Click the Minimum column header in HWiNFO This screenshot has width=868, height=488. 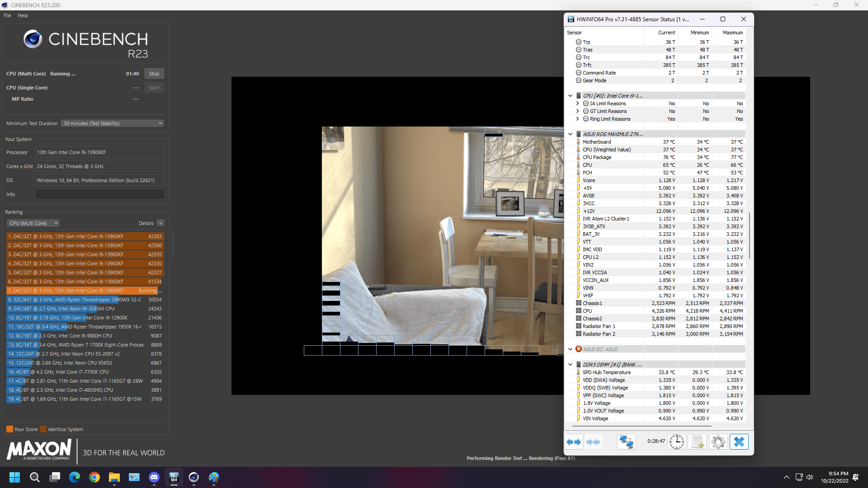tap(695, 33)
